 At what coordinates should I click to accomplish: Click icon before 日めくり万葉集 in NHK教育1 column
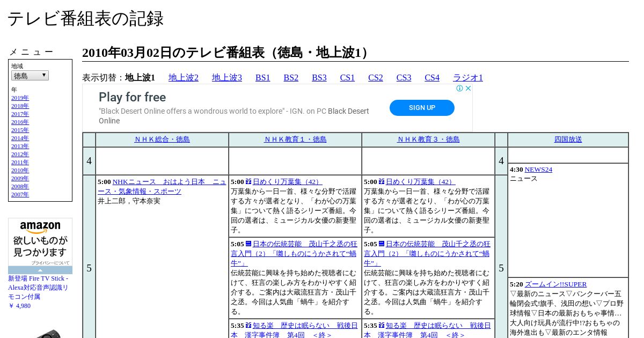[248, 182]
